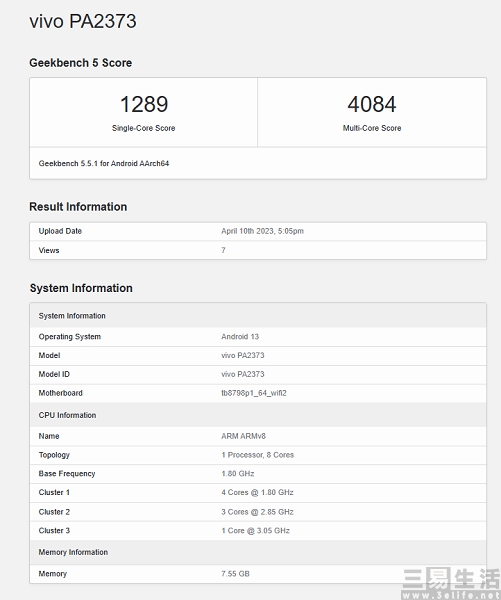501x600 pixels.
Task: Click the 'Model' row label
Action: tap(49, 355)
